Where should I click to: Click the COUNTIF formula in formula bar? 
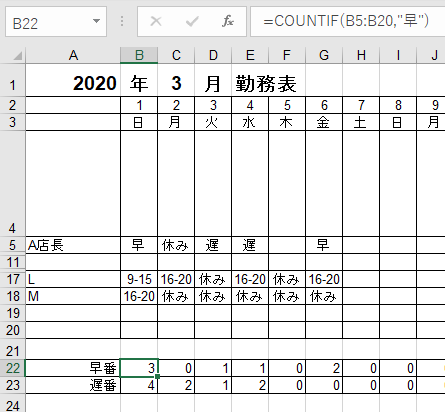click(346, 21)
